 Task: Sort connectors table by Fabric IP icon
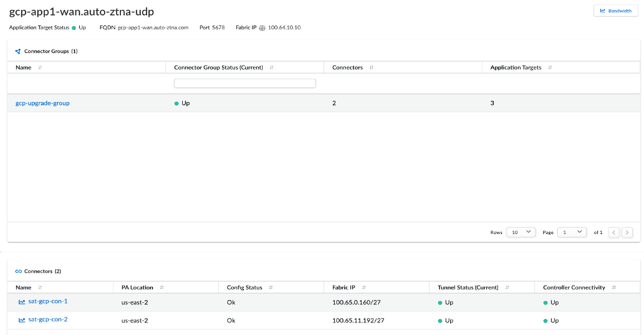(x=365, y=287)
